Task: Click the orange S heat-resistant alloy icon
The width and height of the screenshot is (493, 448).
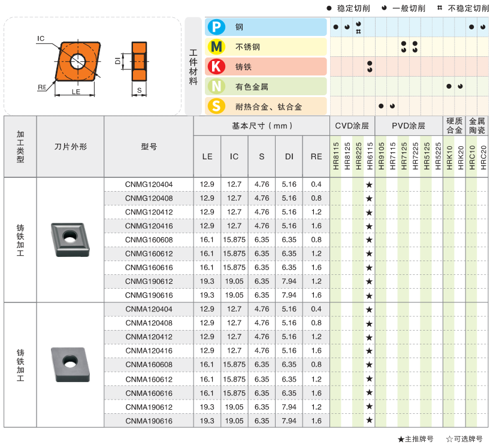Action: click(x=216, y=107)
